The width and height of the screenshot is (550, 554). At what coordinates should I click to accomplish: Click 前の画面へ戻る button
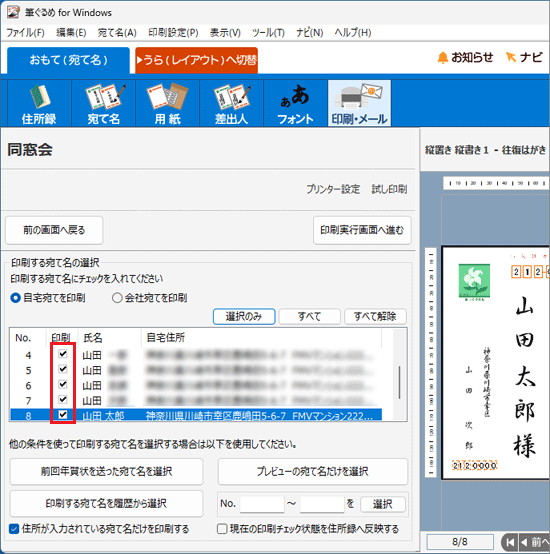click(x=54, y=230)
